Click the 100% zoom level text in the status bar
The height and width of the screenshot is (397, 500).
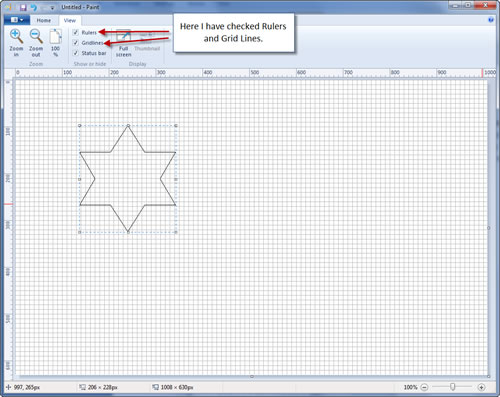[410, 387]
